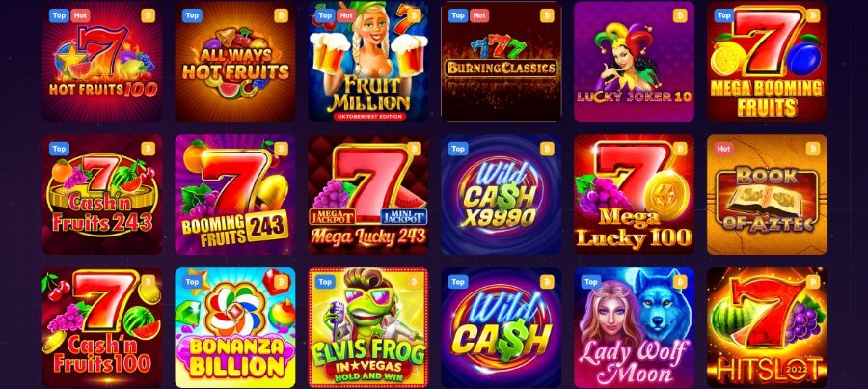Click Top badge on Bonanza Billion tile
The image size is (868, 389).
tap(192, 282)
